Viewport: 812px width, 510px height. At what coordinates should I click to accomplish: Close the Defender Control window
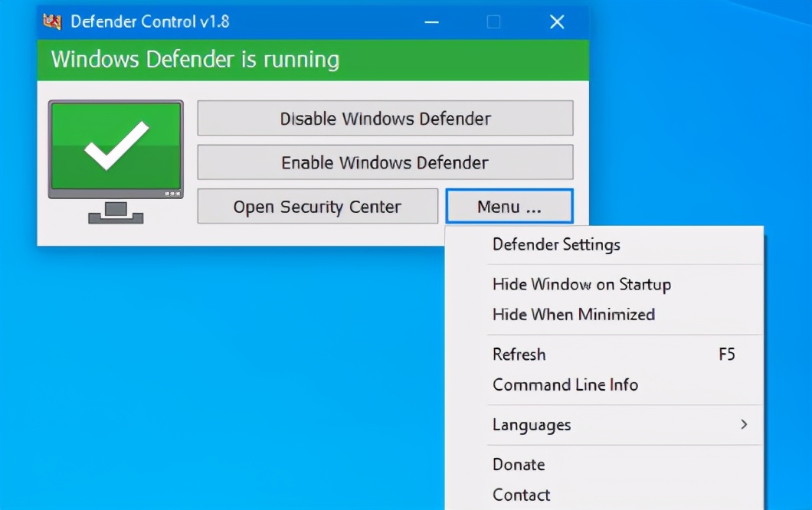[x=557, y=21]
